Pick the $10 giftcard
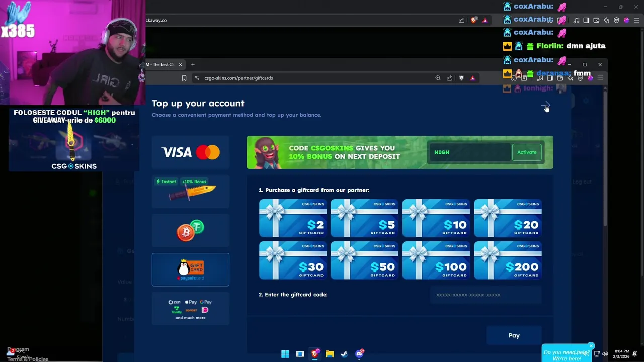This screenshot has width=644, height=362. pyautogui.click(x=436, y=218)
